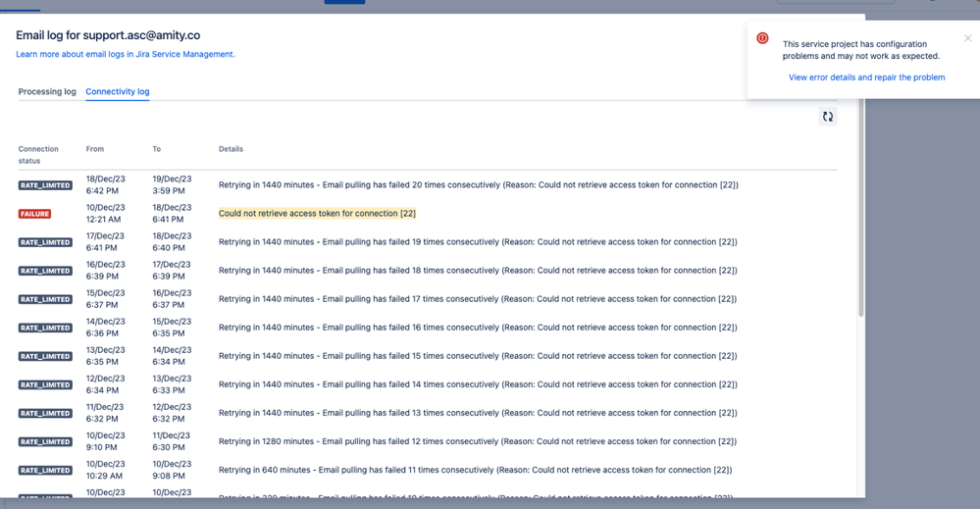Refresh the connectivity log
This screenshot has height=509, width=980.
pos(828,116)
